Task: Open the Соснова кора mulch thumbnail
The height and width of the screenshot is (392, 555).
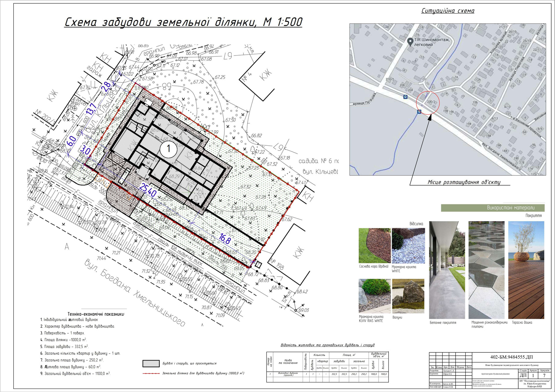Action: pyautogui.click(x=374, y=245)
